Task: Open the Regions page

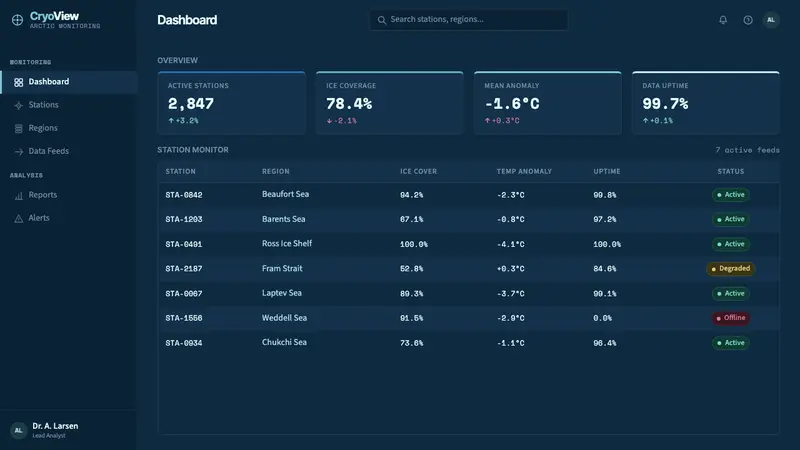Action: (x=69, y=128)
